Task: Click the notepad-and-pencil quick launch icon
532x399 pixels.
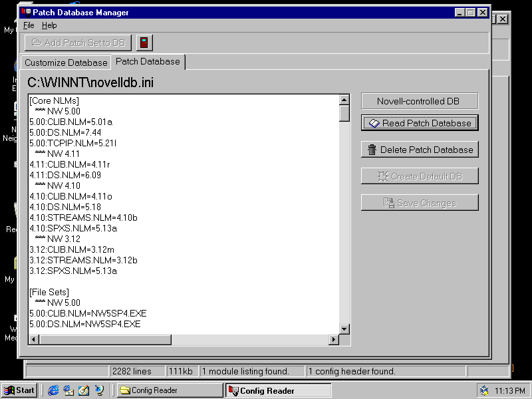Action: click(84, 390)
